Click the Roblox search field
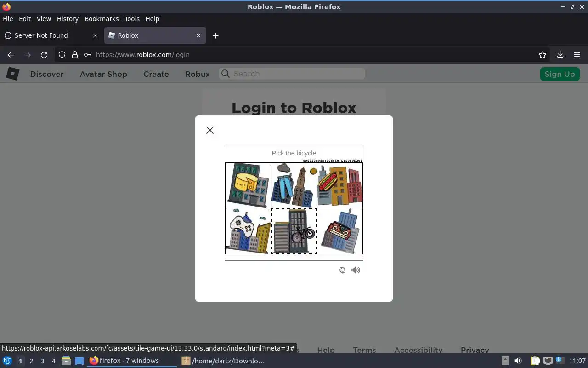The width and height of the screenshot is (588, 368). [292, 74]
